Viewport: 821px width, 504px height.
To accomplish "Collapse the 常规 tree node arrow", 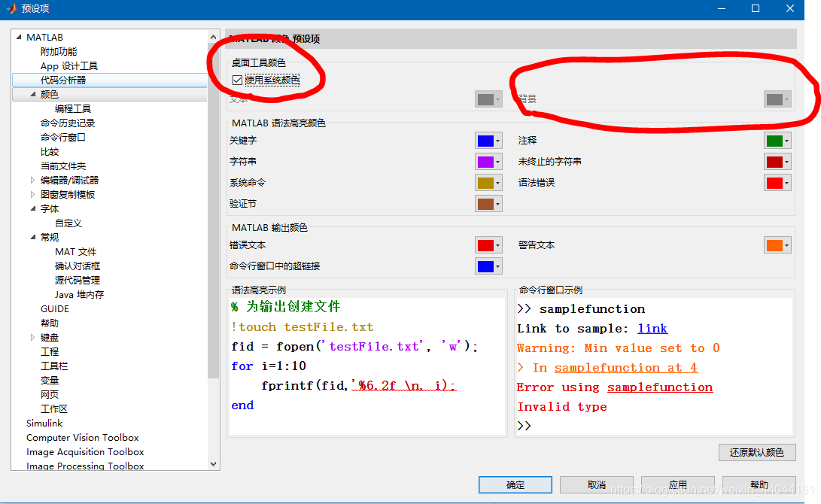I will click(33, 237).
